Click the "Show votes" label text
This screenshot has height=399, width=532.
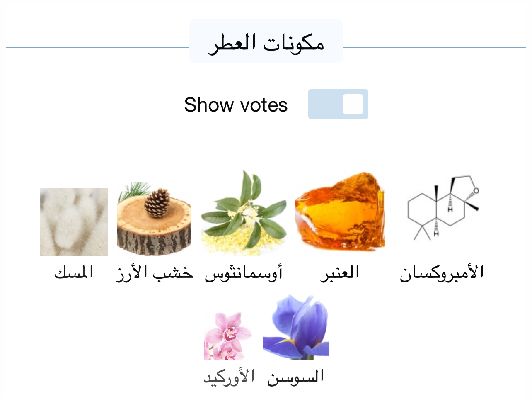pos(236,105)
